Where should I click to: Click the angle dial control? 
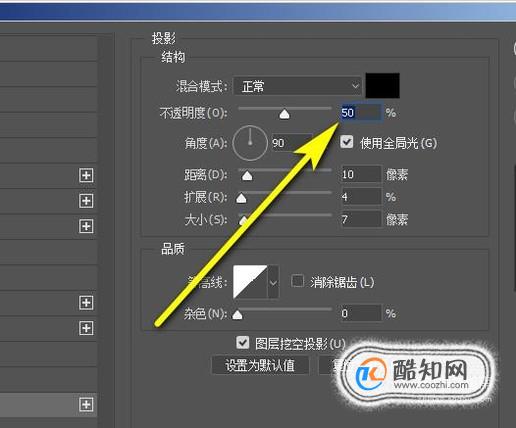[250, 143]
